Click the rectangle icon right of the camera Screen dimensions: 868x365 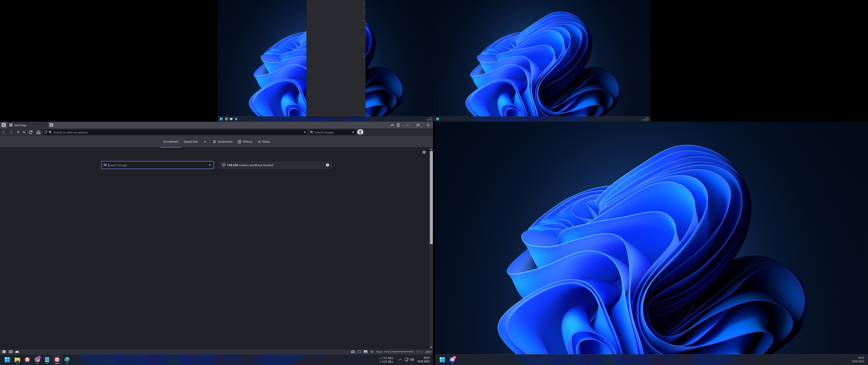tap(359, 352)
